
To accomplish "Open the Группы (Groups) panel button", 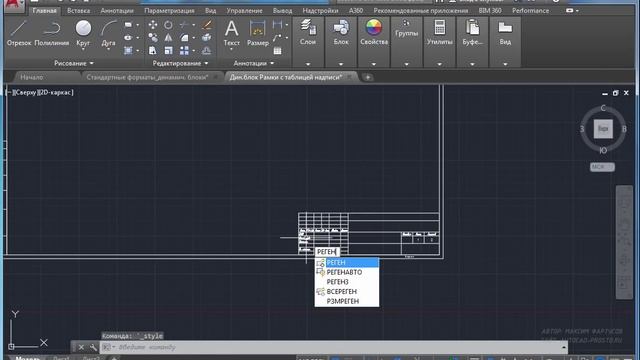I will 407,29.
